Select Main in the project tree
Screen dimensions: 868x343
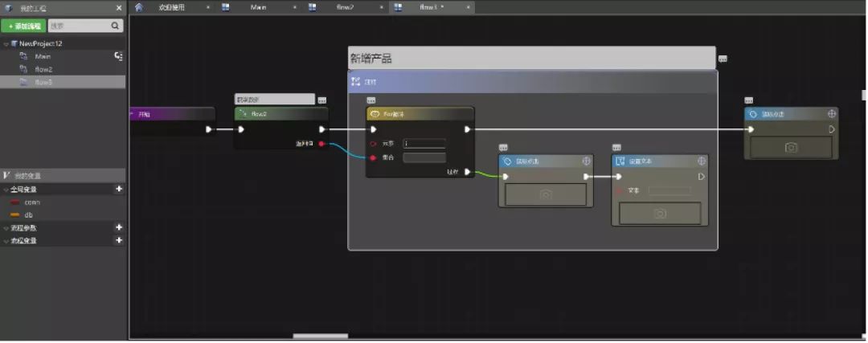pos(43,56)
